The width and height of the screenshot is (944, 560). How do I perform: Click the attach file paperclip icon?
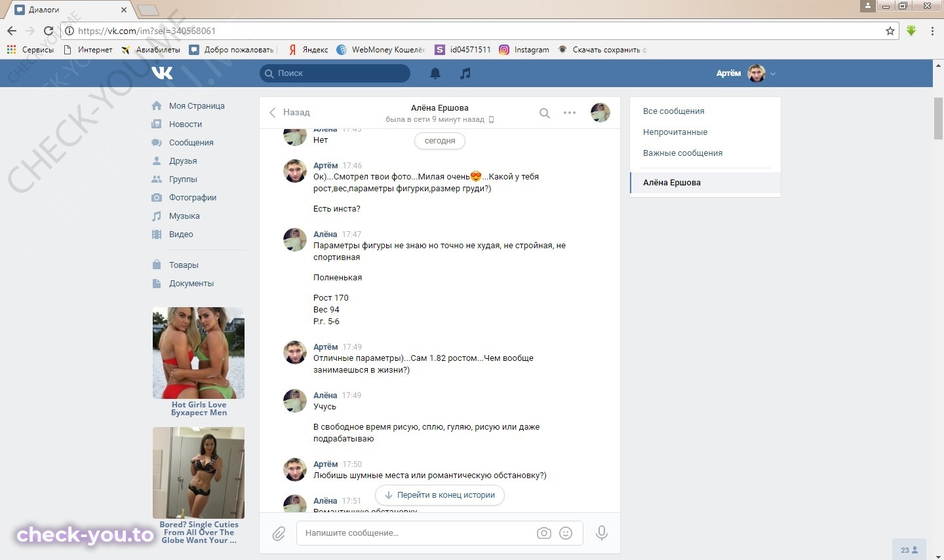[279, 533]
